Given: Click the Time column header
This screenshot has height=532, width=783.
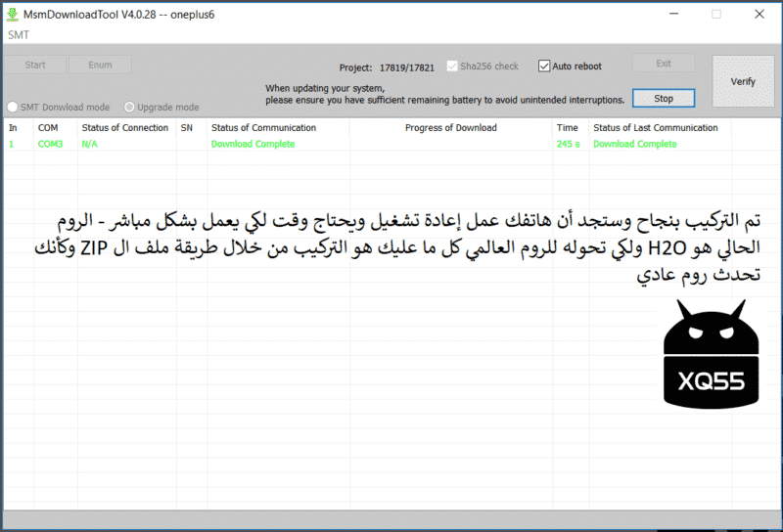Looking at the screenshot, I should click(568, 128).
